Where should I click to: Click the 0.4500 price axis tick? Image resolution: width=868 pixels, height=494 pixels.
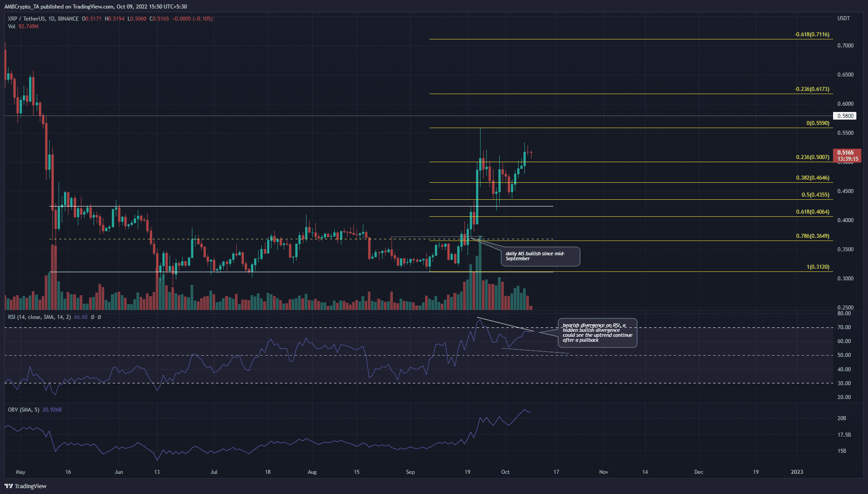click(x=845, y=191)
